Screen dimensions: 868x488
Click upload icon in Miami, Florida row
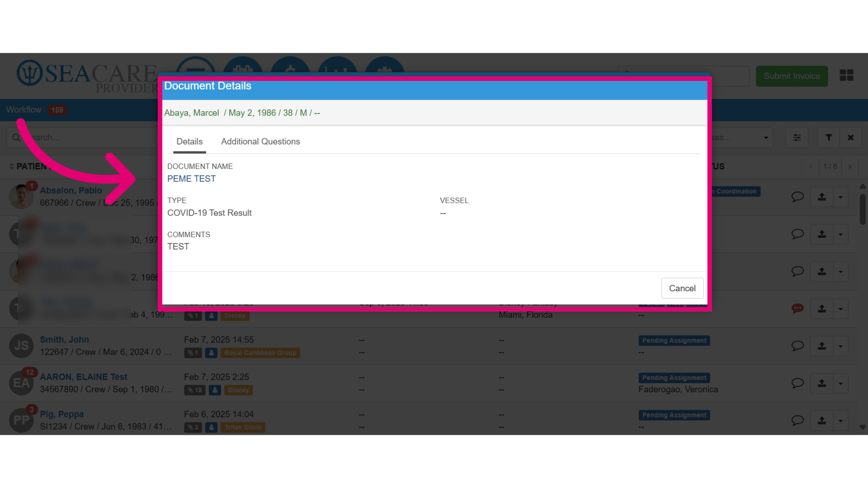(822, 309)
